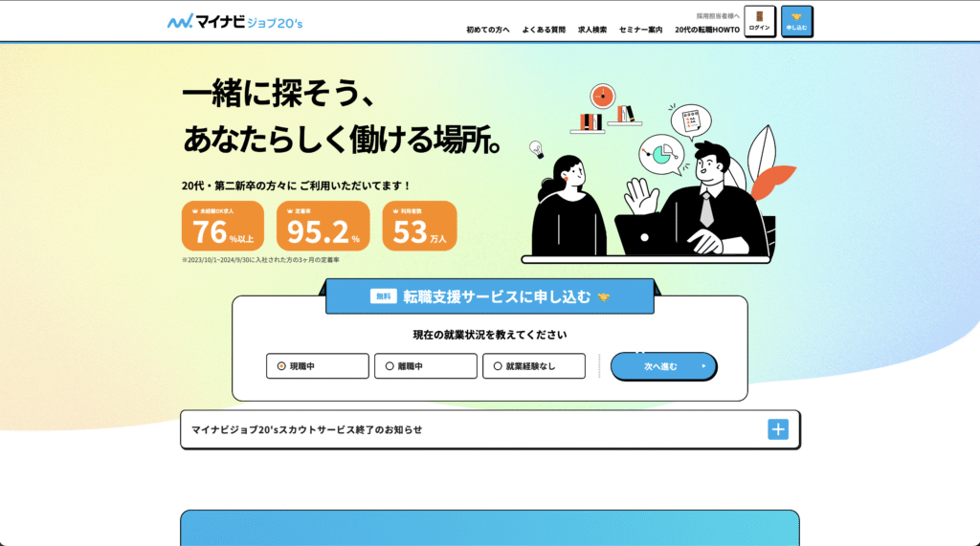This screenshot has width=980, height=546.
Task: Click the 76%以上 未経験OK求人 badge
Action: pyautogui.click(x=223, y=226)
